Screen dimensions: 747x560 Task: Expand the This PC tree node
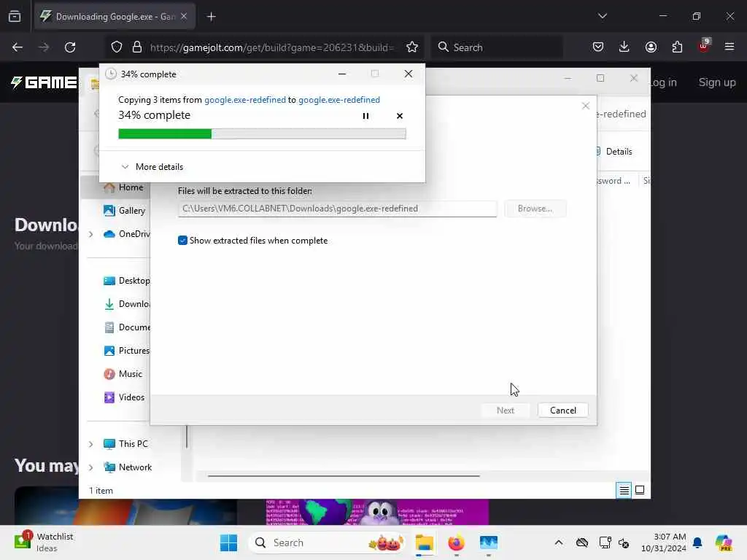[90, 444]
